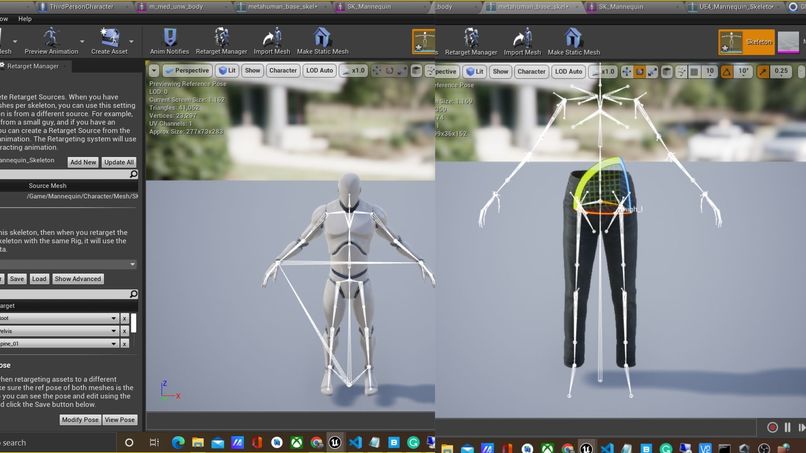Click View Pose button
This screenshot has width=806, height=453.
pyautogui.click(x=120, y=420)
